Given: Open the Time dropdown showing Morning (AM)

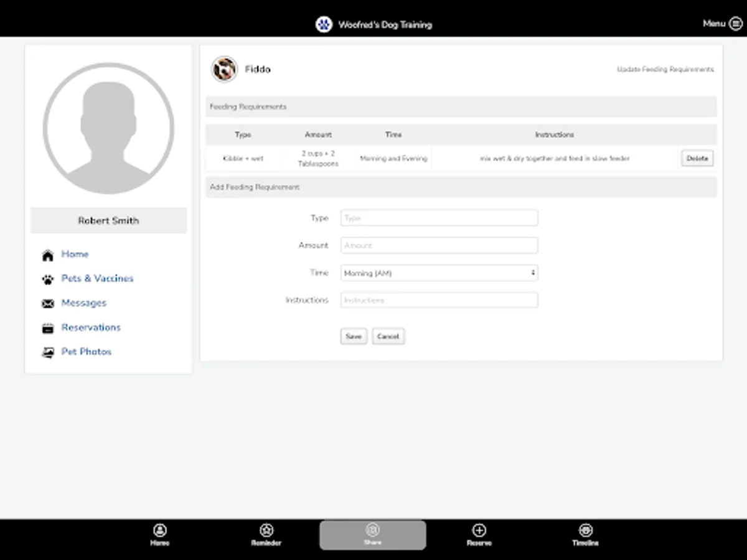Looking at the screenshot, I should click(x=439, y=273).
